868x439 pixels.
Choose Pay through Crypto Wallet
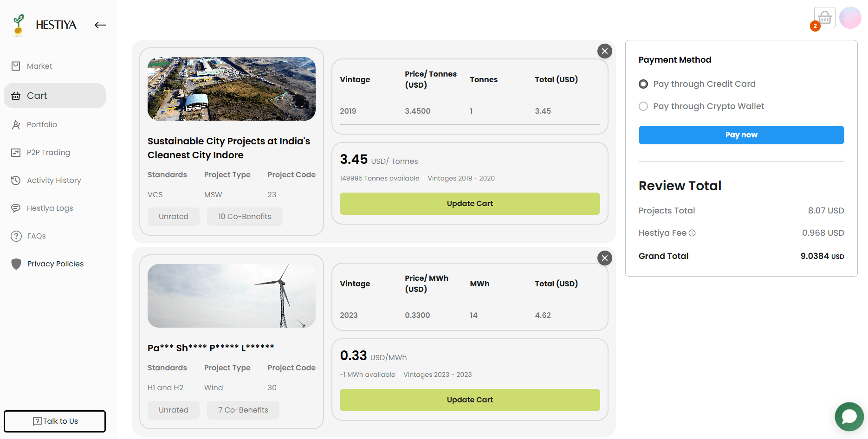coord(643,106)
